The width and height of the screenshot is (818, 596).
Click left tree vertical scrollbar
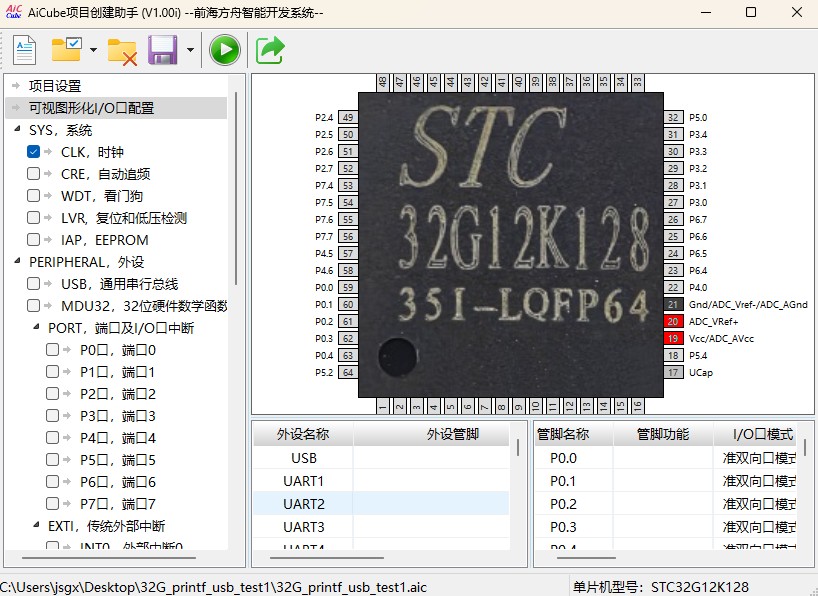click(236, 188)
